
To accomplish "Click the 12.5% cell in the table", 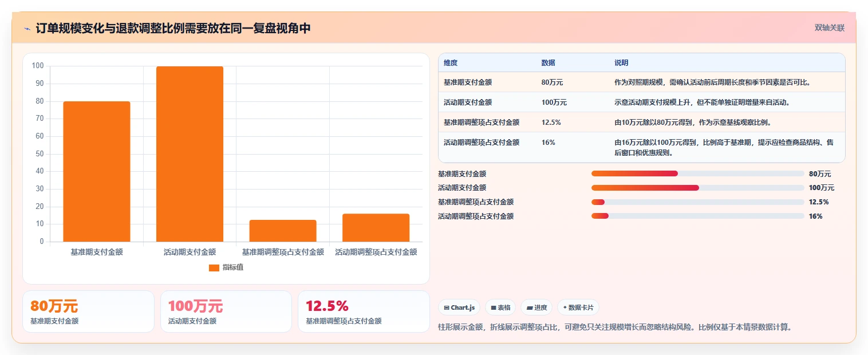I will click(x=551, y=123).
